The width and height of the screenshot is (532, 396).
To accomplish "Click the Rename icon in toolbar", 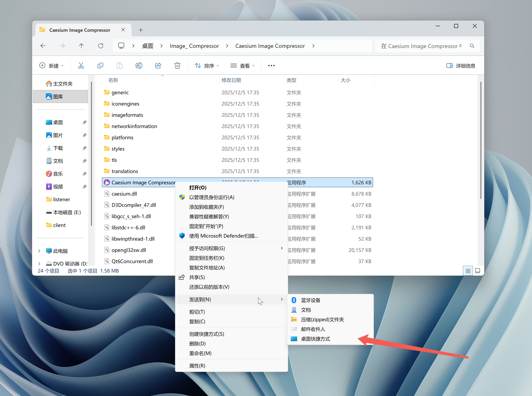I will [139, 66].
